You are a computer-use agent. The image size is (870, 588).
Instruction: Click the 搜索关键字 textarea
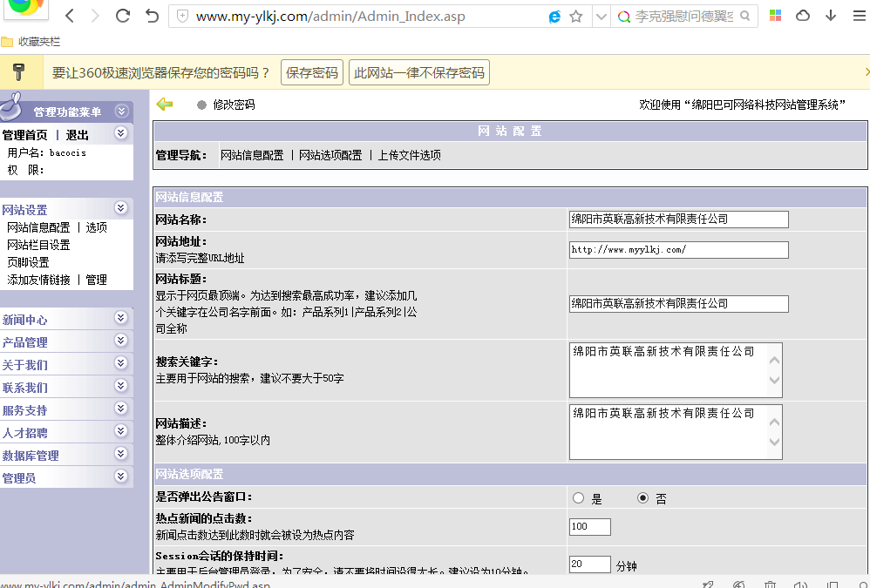676,370
